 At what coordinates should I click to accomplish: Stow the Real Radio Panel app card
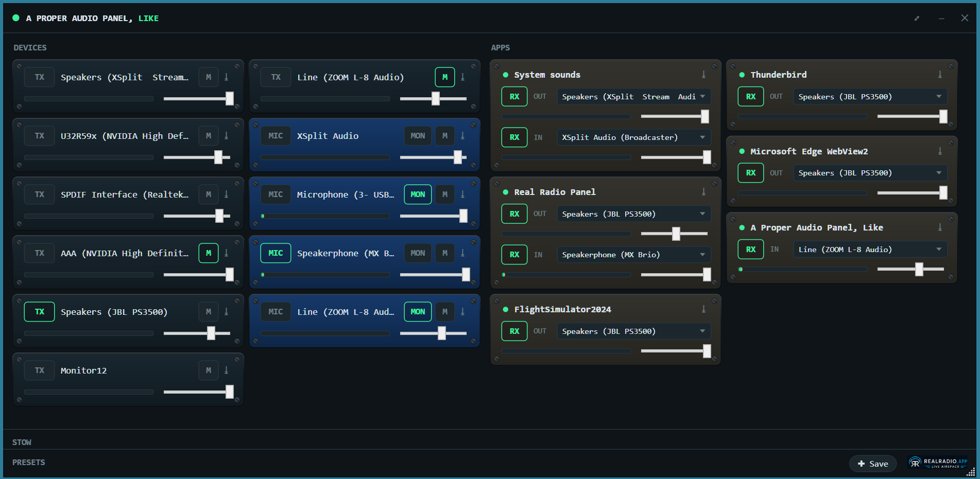pos(703,192)
